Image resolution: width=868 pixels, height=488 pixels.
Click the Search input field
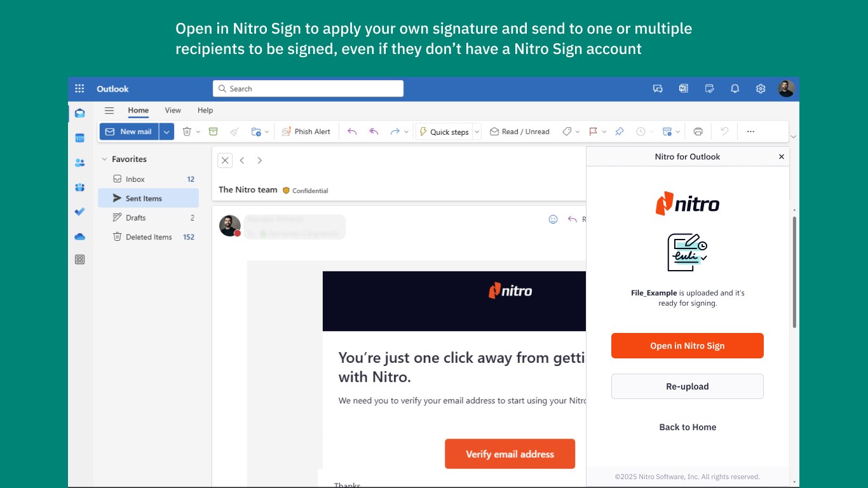(308, 89)
